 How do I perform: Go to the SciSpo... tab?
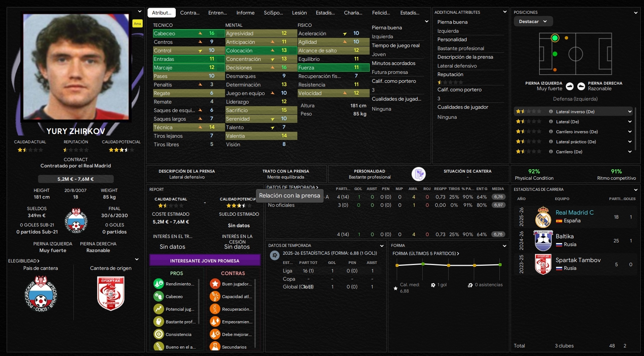coord(273,13)
